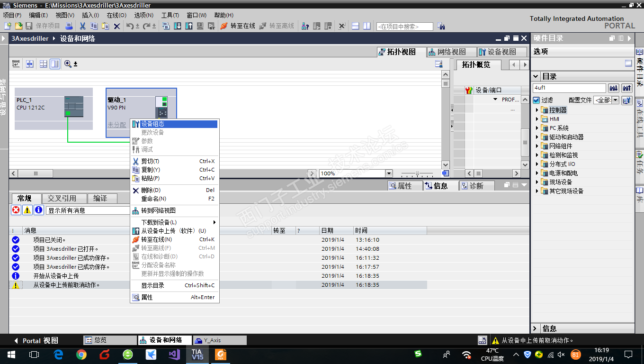Image resolution: width=644 pixels, height=364 pixels.
Task: Click the Delete X toolbar icon
Action: coord(117,26)
